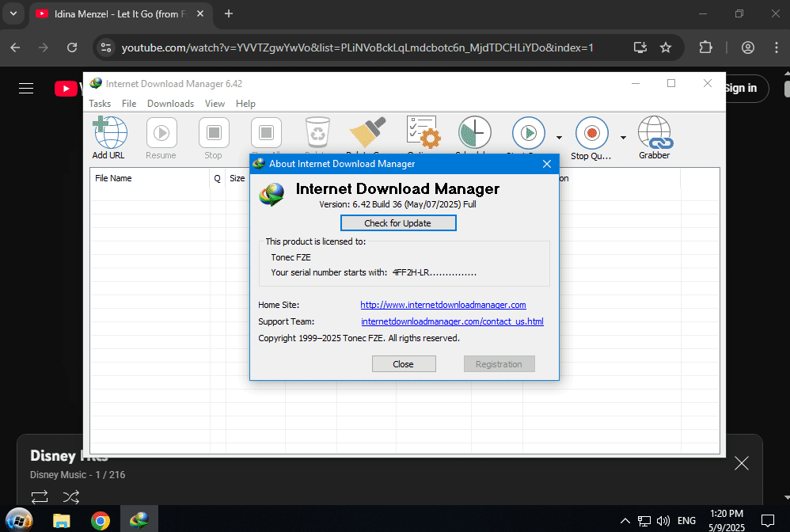Open the Downloads menu
Screen dimensions: 790x532
coord(170,103)
